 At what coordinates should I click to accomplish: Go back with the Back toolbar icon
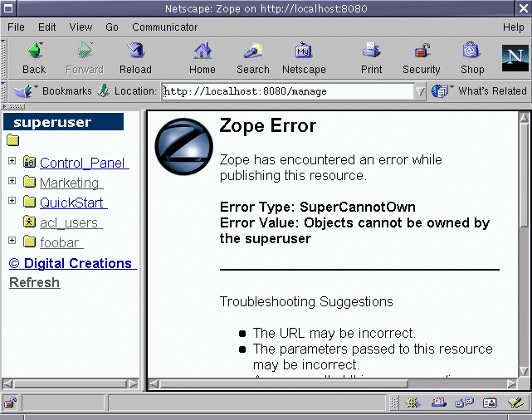[x=35, y=51]
